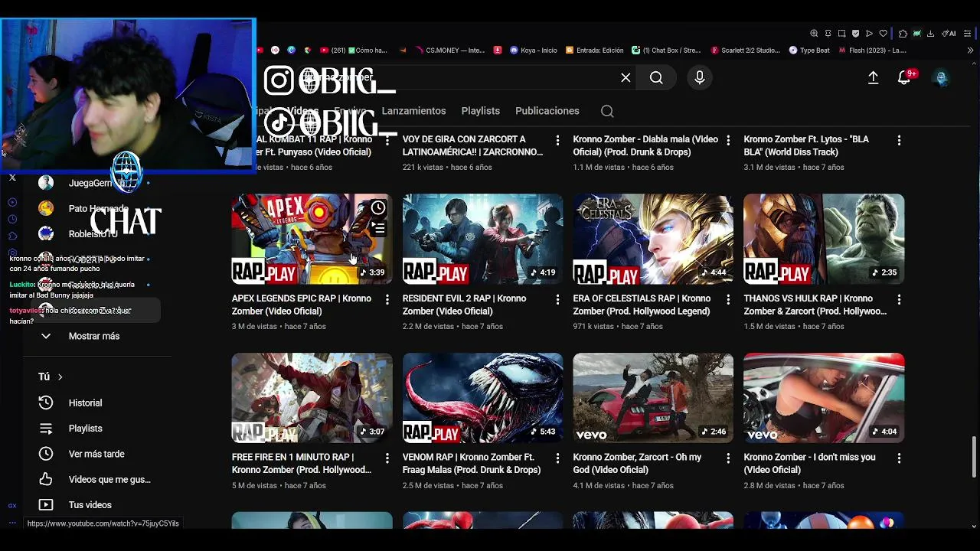Screen dimensions: 980x551
Task: Open options menu for I don't miss you
Action: pos(899,458)
